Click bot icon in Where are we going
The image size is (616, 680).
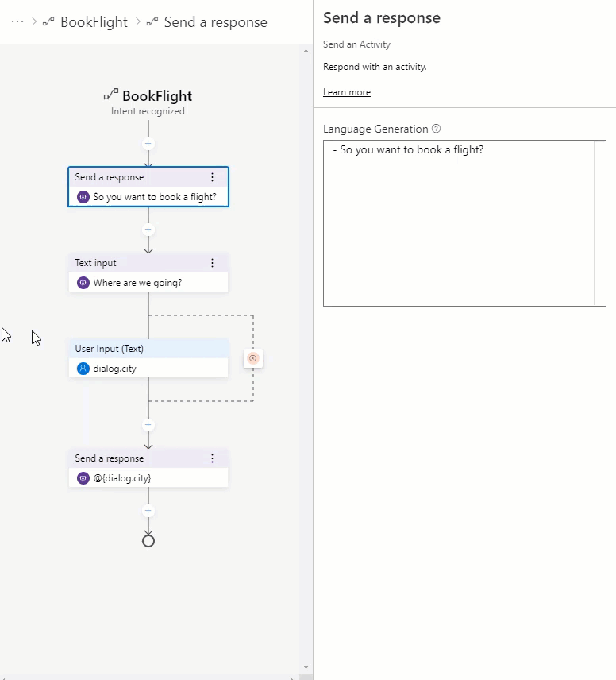pyautogui.click(x=83, y=282)
